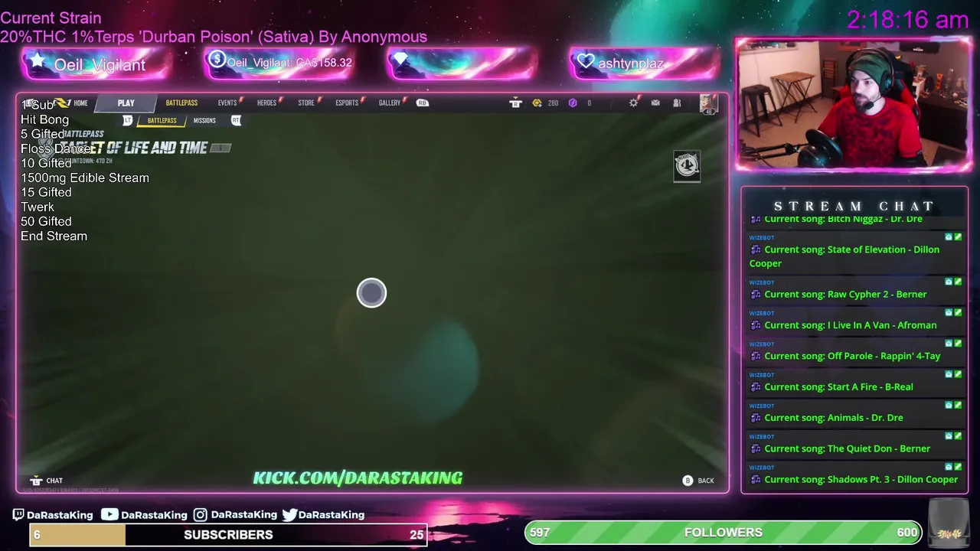Click the purple currency icon beside 0
This screenshot has width=980, height=551.
point(573,103)
